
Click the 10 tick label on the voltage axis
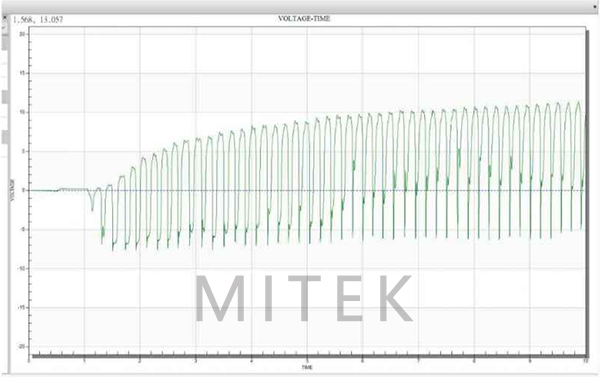[x=22, y=112]
